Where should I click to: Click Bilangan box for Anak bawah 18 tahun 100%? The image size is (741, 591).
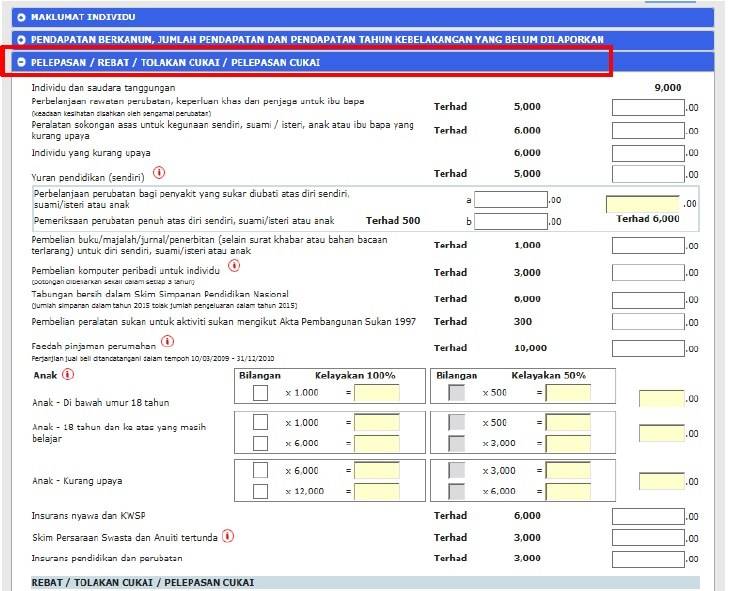click(x=260, y=393)
